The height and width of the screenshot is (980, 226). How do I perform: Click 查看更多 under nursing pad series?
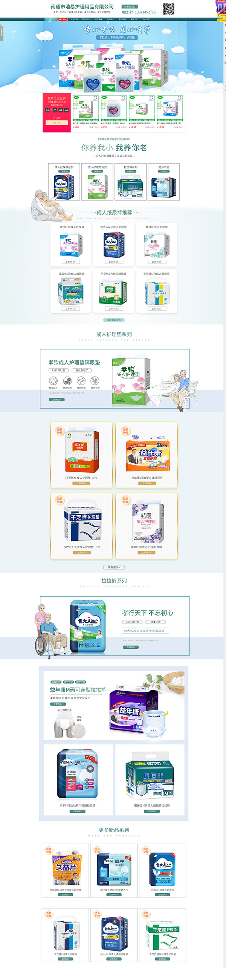coord(114,567)
